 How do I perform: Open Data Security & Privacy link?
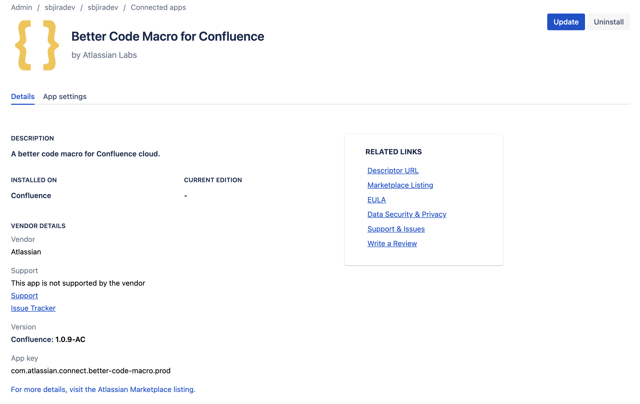tap(406, 214)
